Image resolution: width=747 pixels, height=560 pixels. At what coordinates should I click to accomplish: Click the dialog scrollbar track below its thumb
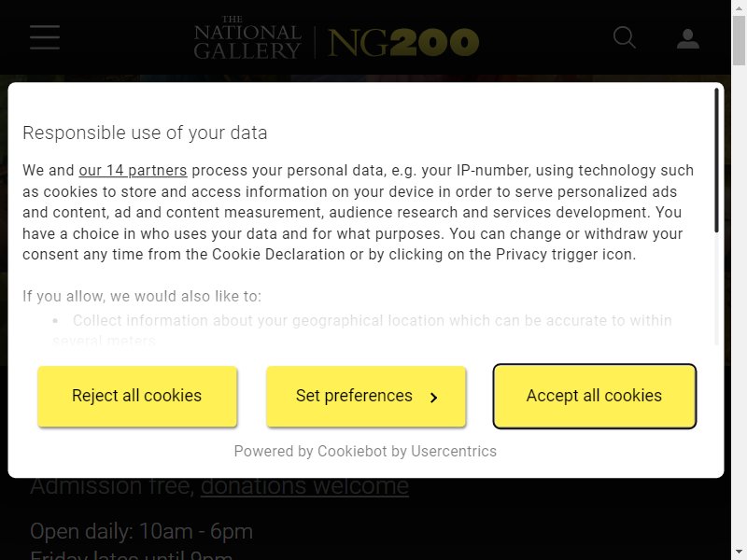click(716, 288)
